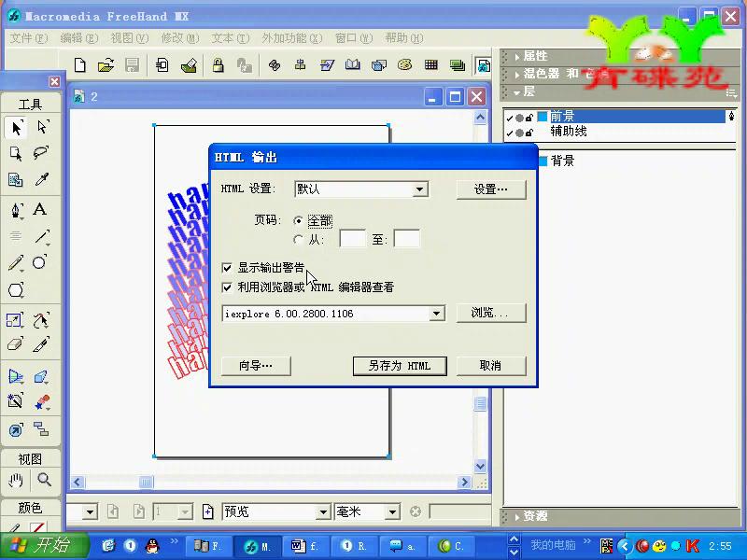This screenshot has height=560, width=747.
Task: Select the Zoom magnifier tool
Action: pyautogui.click(x=44, y=480)
